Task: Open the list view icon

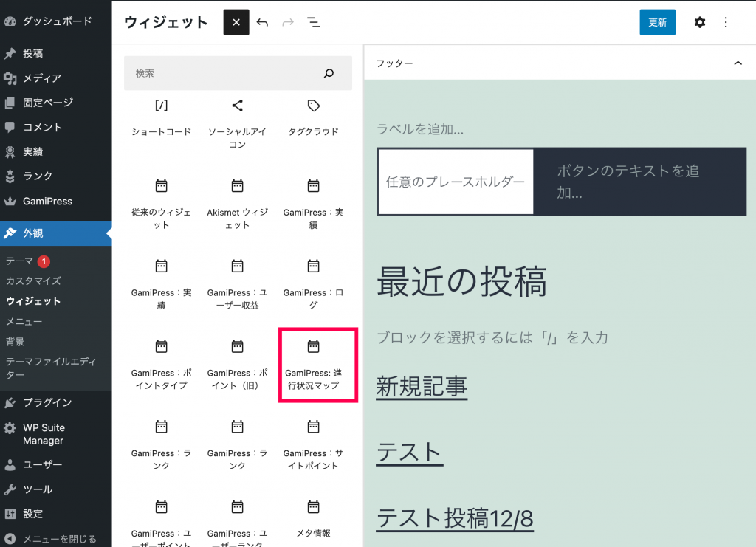Action: click(314, 22)
